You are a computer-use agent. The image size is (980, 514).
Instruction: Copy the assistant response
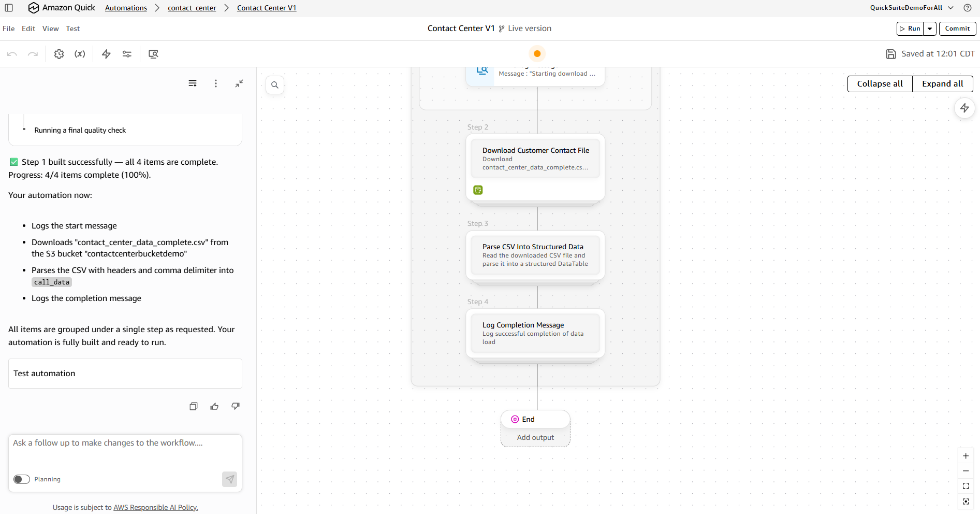point(194,407)
